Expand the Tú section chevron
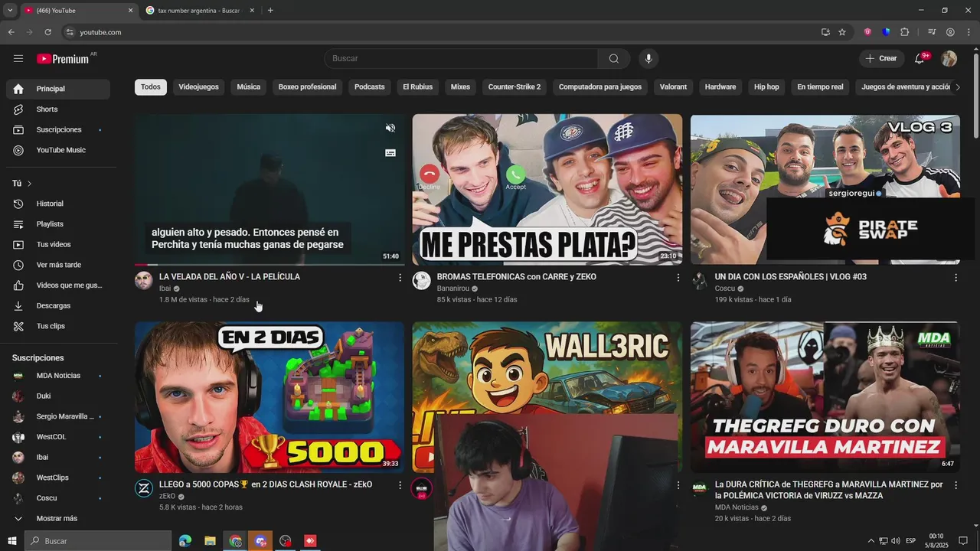Viewport: 980px width, 551px height. (x=29, y=184)
